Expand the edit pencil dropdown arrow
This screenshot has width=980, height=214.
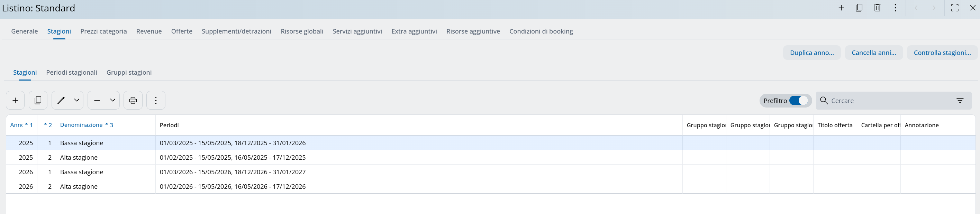tap(77, 100)
